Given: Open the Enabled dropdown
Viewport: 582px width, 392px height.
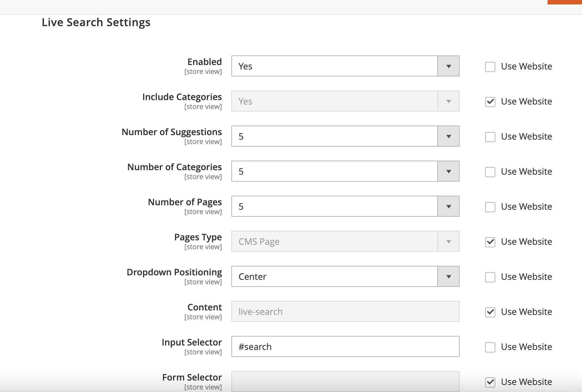Looking at the screenshot, I should point(345,66).
